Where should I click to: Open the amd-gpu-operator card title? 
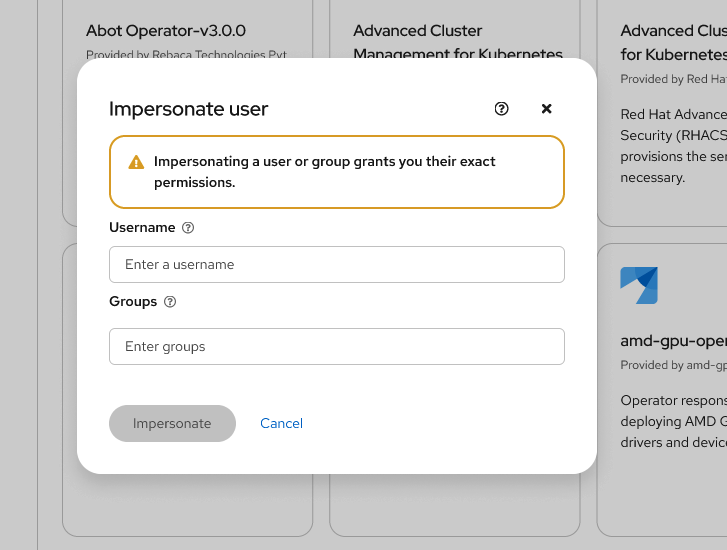click(673, 341)
